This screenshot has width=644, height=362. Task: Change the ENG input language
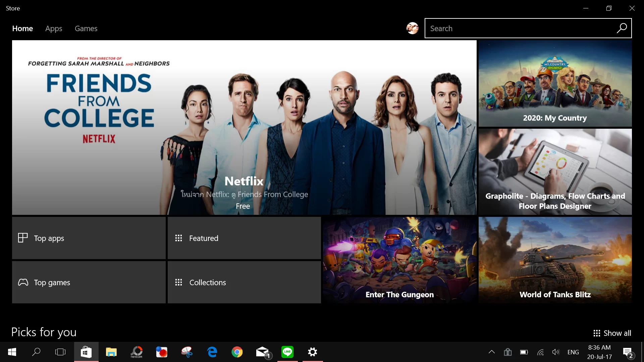pos(573,352)
